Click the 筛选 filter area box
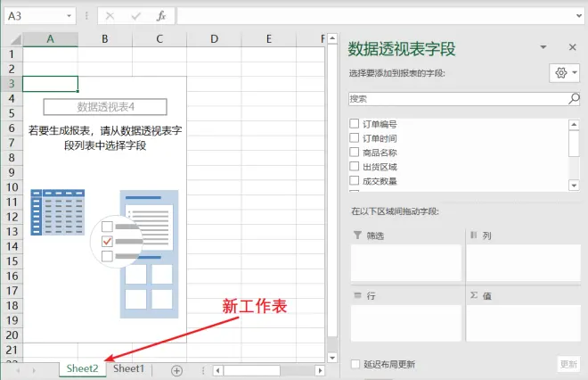The width and height of the screenshot is (588, 380). (x=406, y=263)
